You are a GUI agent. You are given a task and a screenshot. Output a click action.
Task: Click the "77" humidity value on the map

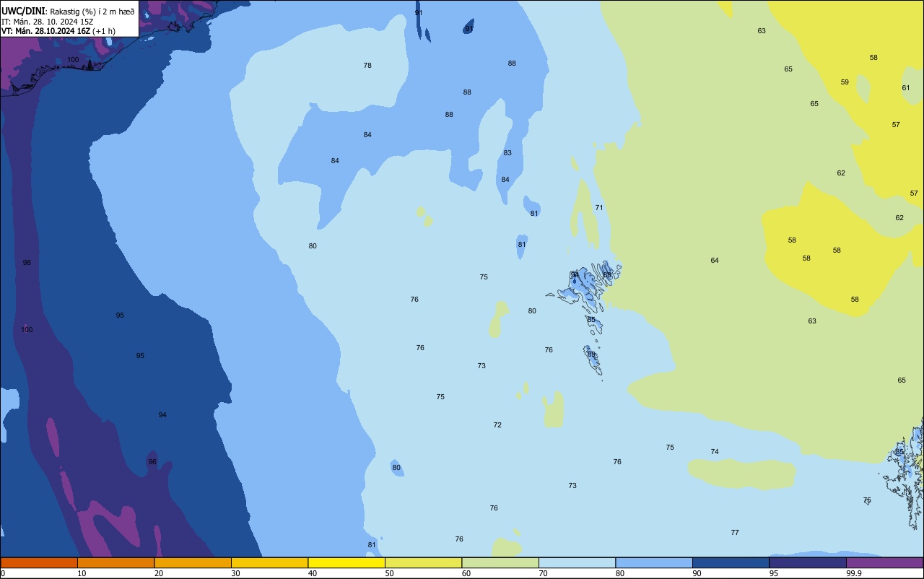coord(735,533)
